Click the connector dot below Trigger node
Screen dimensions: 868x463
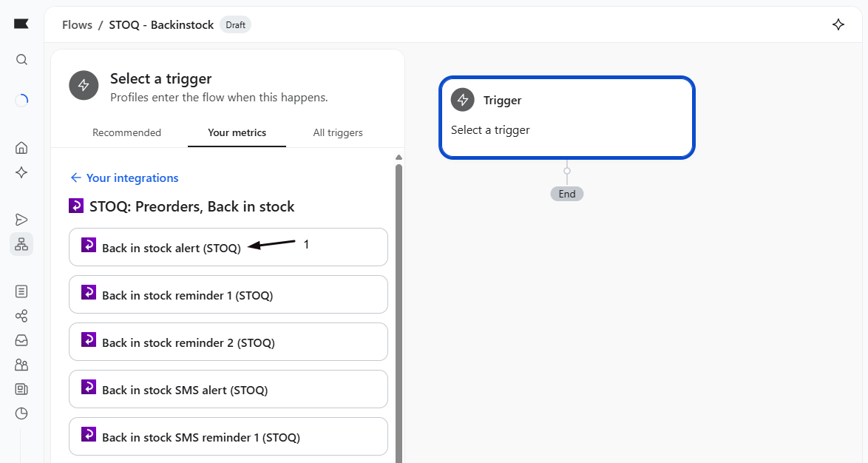567,171
